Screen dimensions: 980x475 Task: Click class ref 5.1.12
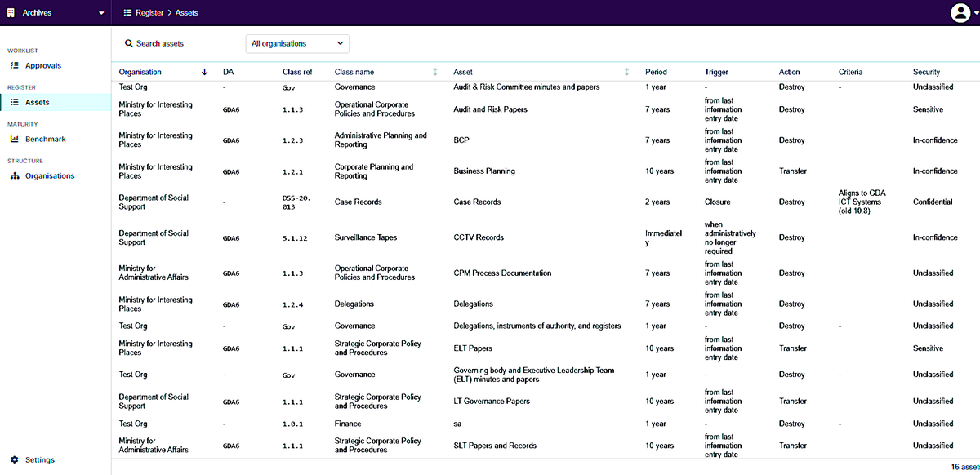tap(293, 237)
